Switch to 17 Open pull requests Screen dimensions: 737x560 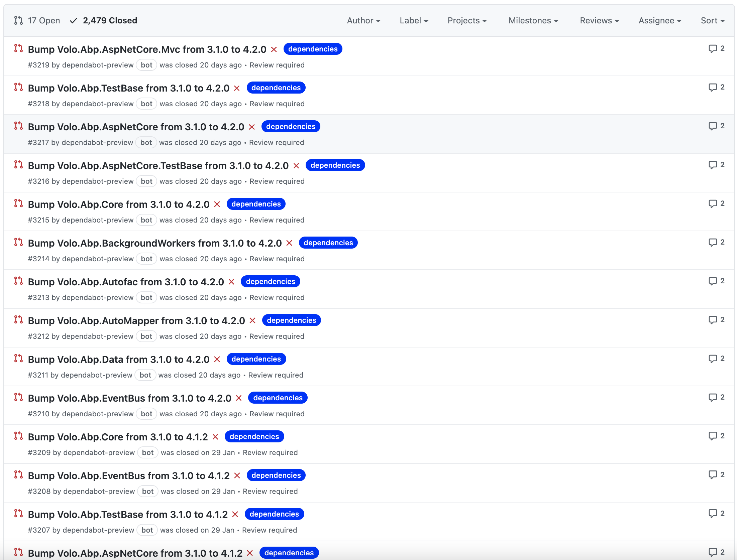(37, 21)
